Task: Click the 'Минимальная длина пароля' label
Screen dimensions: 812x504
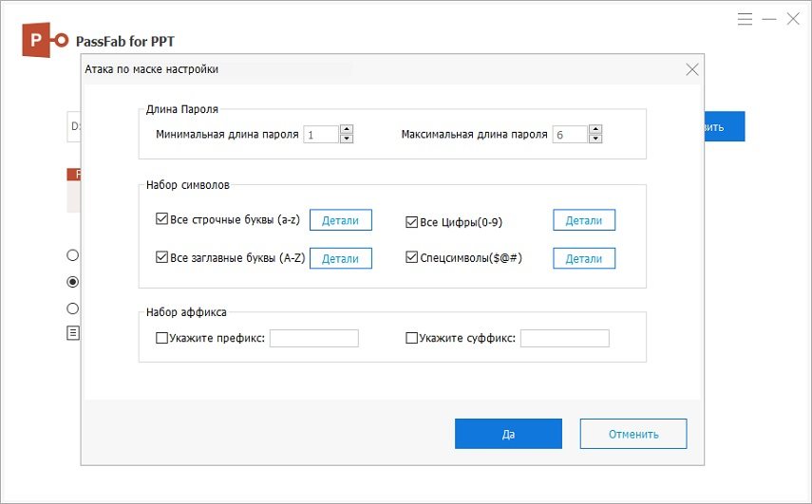Action: coord(227,135)
